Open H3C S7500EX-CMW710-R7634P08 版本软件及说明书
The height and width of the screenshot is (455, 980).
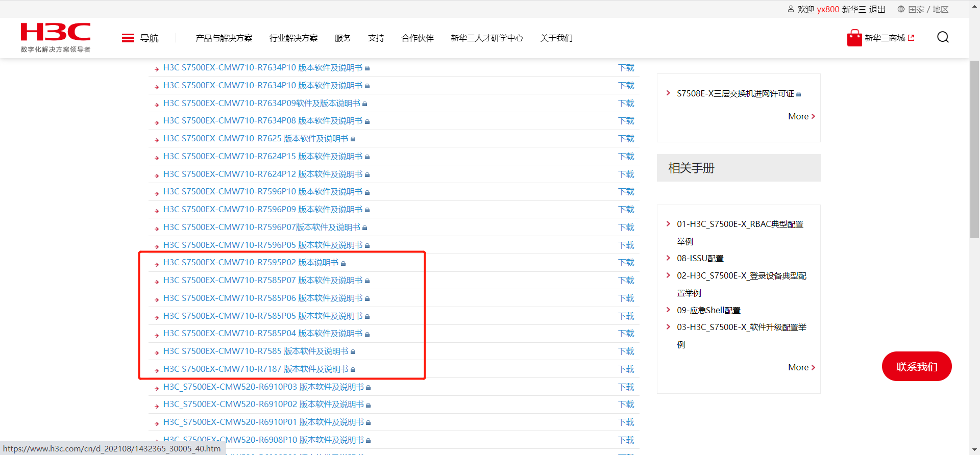pyautogui.click(x=263, y=121)
